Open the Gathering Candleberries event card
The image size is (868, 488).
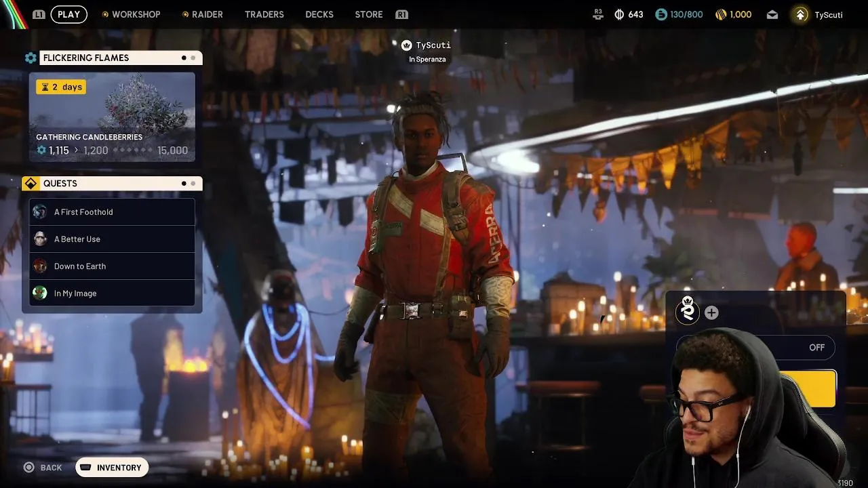pyautogui.click(x=112, y=117)
